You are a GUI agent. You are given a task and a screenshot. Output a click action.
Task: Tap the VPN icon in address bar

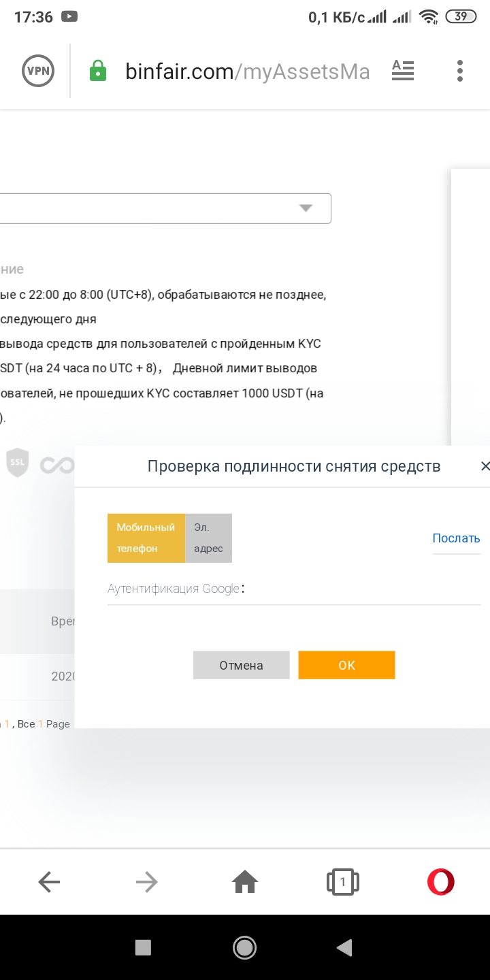click(37, 71)
